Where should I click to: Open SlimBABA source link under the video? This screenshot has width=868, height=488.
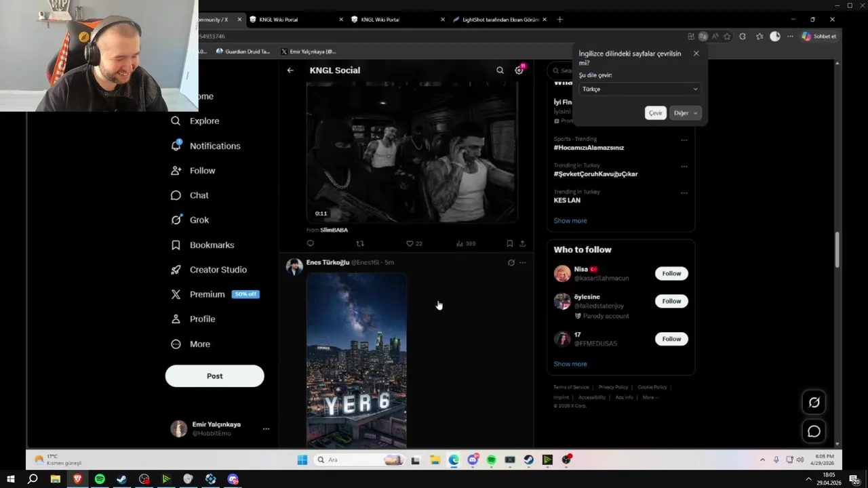334,230
